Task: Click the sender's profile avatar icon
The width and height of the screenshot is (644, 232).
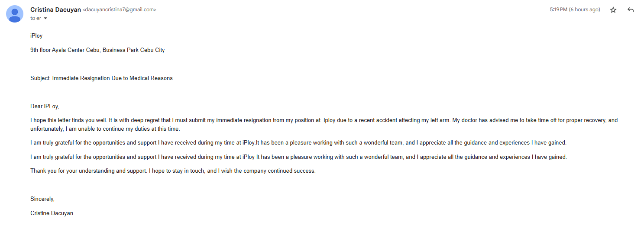Action: (15, 14)
